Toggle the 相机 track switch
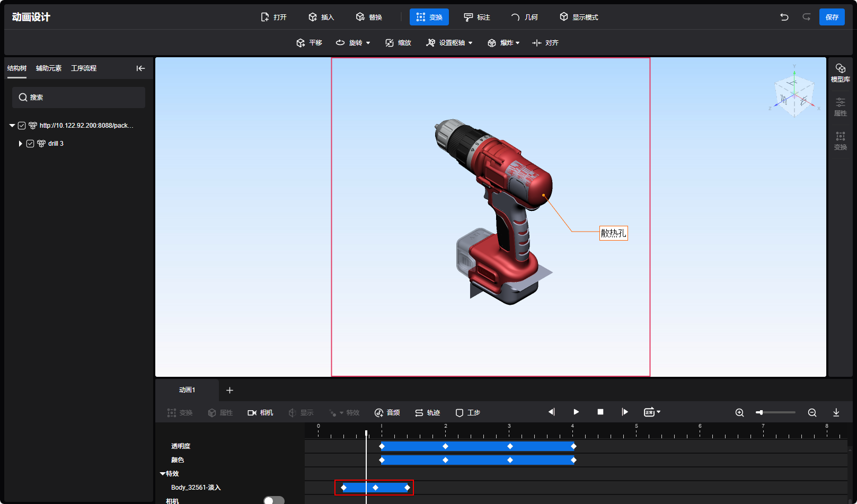This screenshot has width=857, height=504. 273,500
